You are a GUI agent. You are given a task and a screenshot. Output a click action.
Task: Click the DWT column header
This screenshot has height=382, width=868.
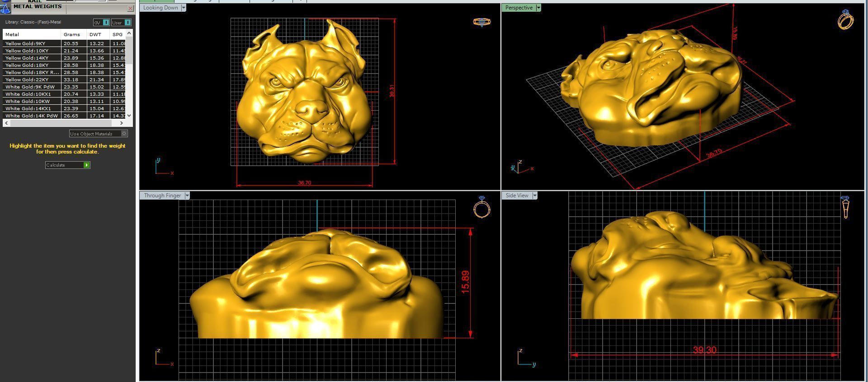(98, 34)
